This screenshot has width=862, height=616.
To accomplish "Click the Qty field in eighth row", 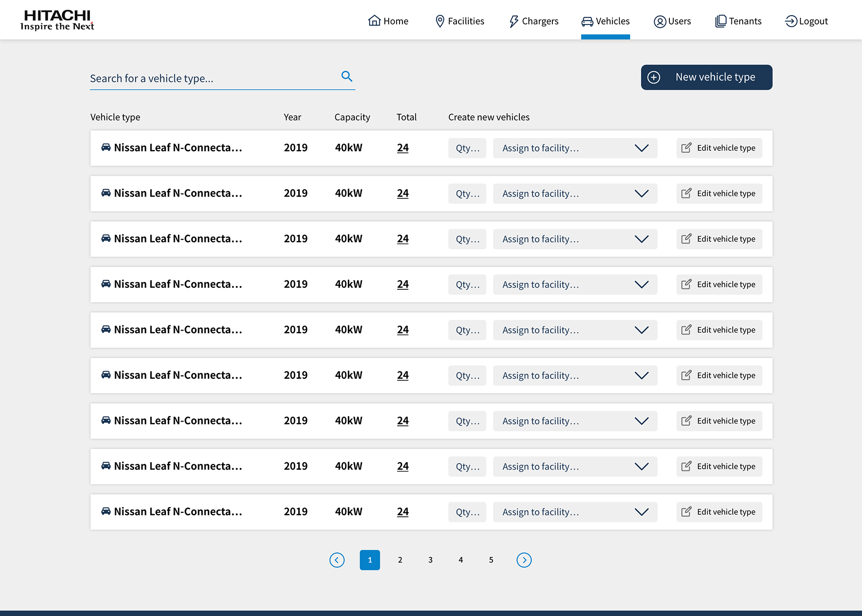I will pos(467,466).
